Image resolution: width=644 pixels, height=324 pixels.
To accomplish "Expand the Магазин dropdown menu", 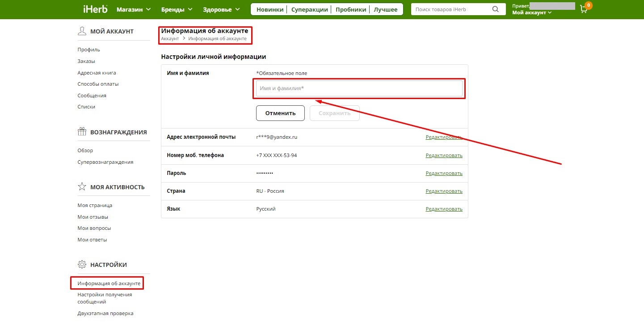I will point(134,9).
